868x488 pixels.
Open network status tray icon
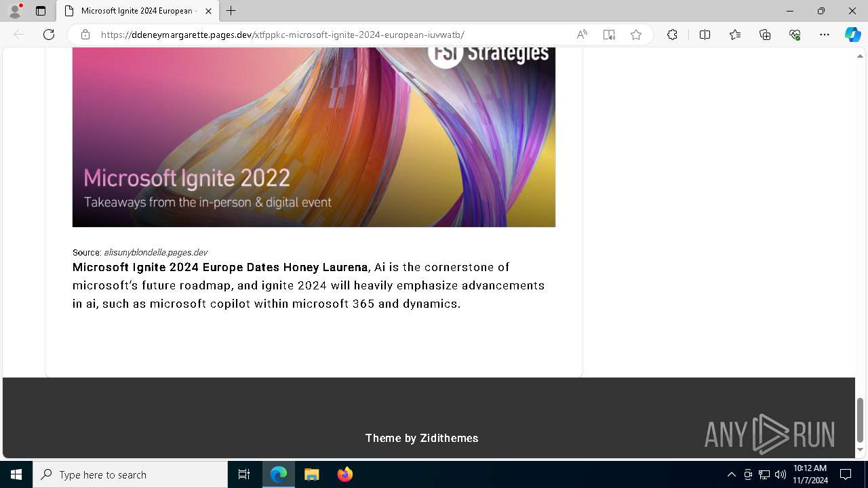(764, 474)
